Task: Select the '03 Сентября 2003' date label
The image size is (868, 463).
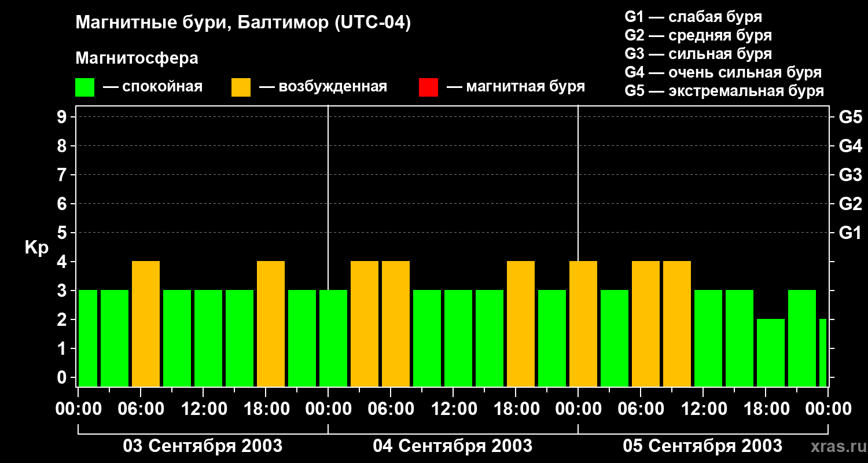Action: (x=203, y=446)
